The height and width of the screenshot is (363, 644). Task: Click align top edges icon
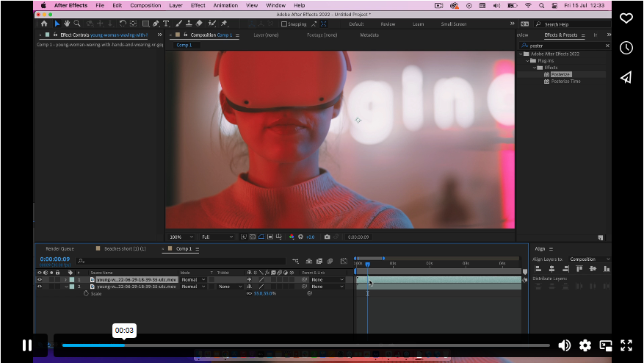[579, 269]
